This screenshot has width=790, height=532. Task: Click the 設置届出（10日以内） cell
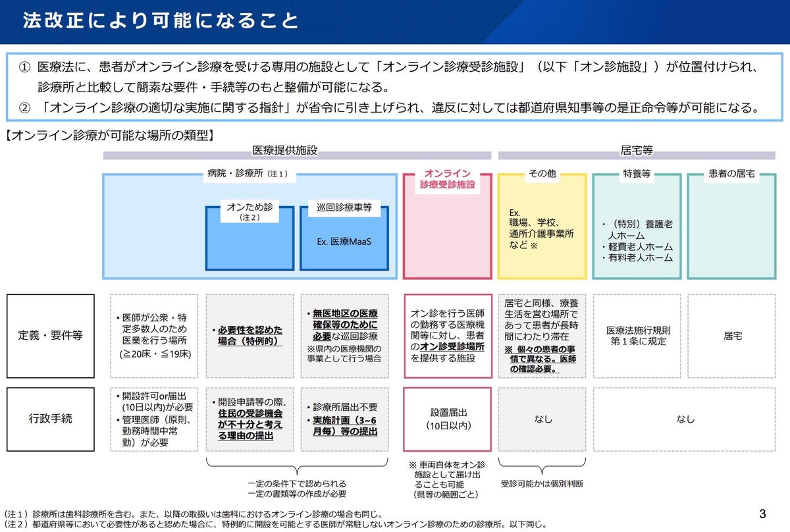(x=446, y=417)
